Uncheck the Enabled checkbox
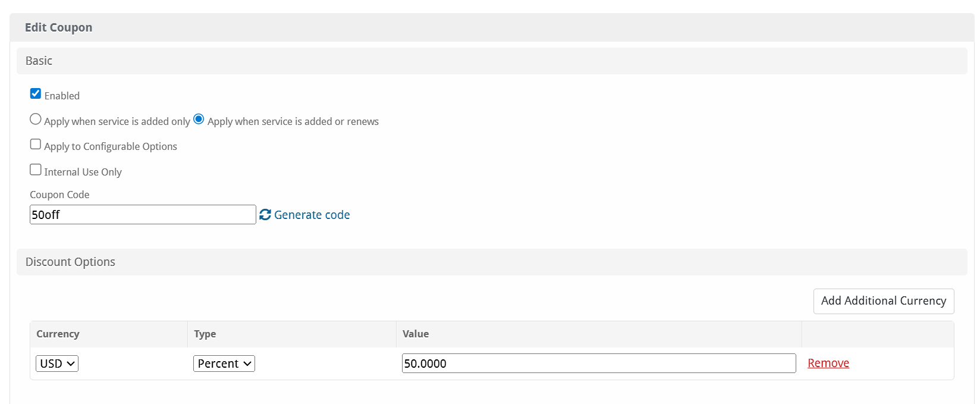 point(36,94)
